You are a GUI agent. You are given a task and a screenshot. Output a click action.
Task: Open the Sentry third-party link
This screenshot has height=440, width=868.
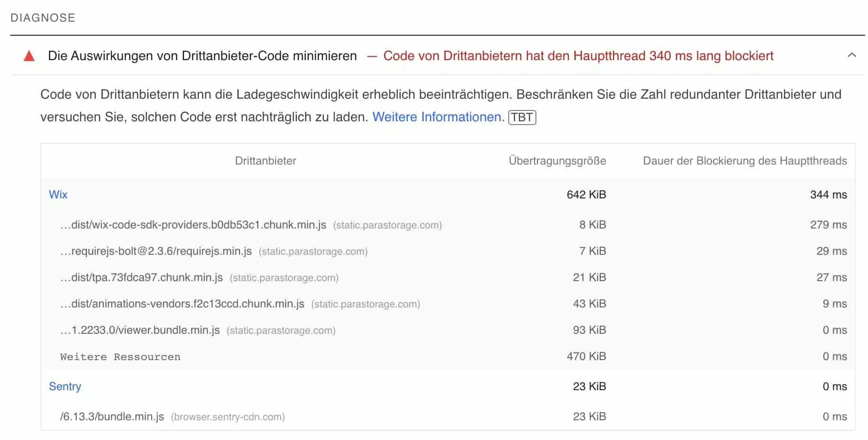pyautogui.click(x=65, y=386)
